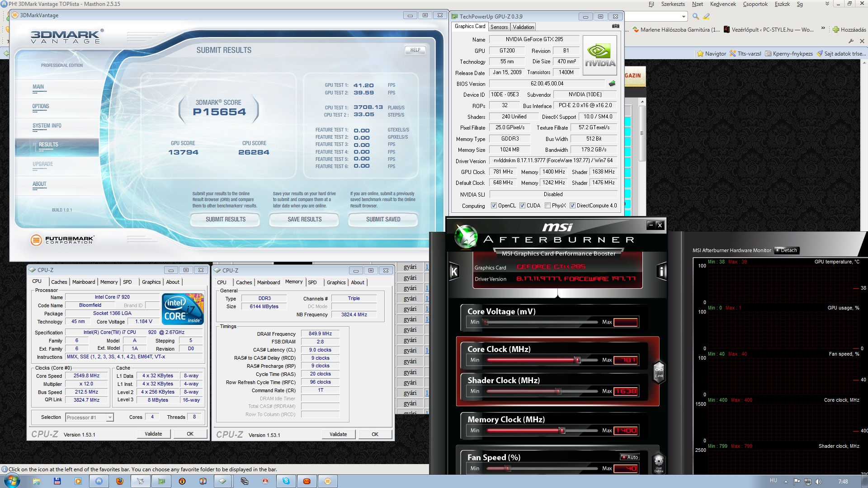Open Skype from the taskbar
868x488 pixels.
[286, 481]
